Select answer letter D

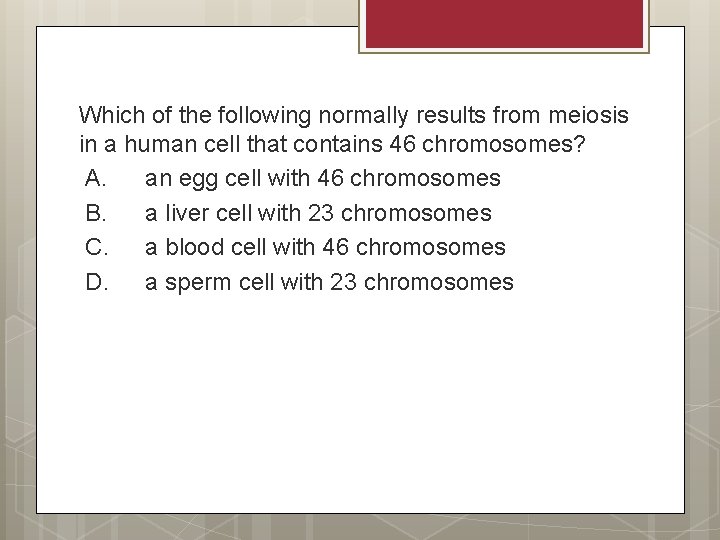pyautogui.click(x=96, y=282)
